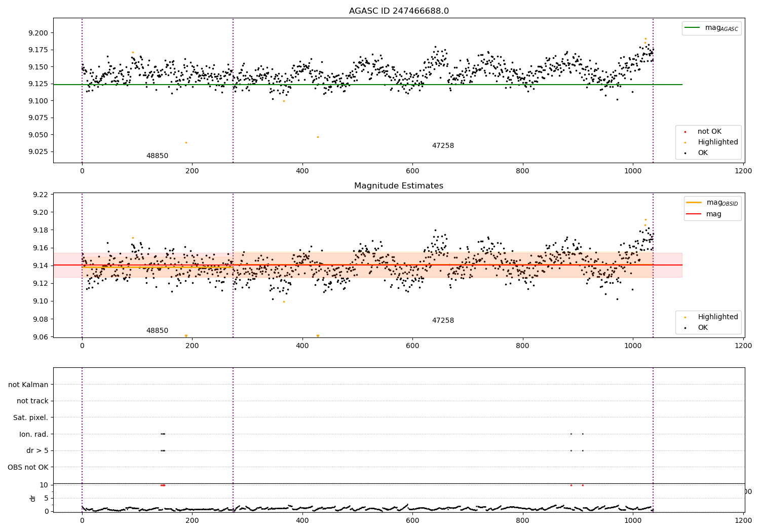
Task: Click obsid label 48850 in top plot
Action: [157, 156]
